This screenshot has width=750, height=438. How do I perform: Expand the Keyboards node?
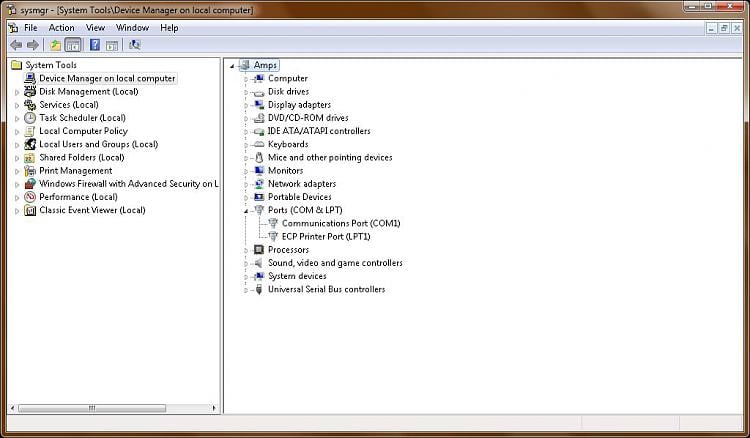coord(246,145)
